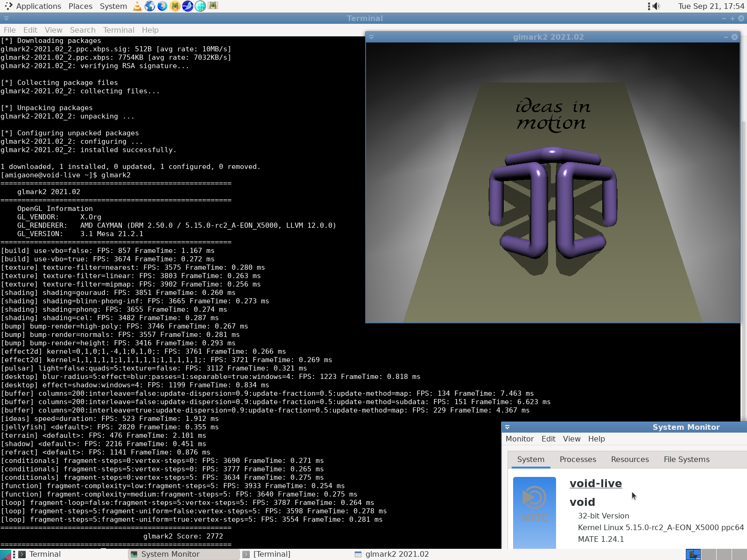Maximize the Terminal window
Viewport: 747px width, 560px height.
click(x=733, y=18)
